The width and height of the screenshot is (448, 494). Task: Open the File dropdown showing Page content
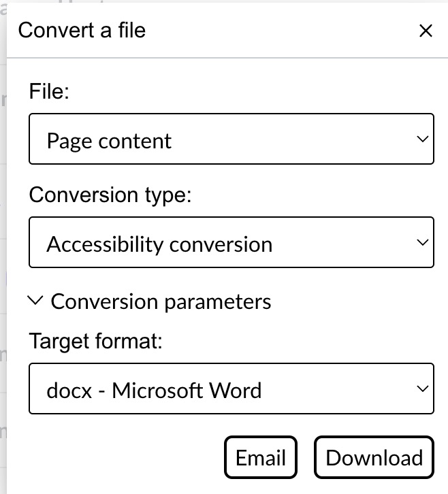point(231,139)
